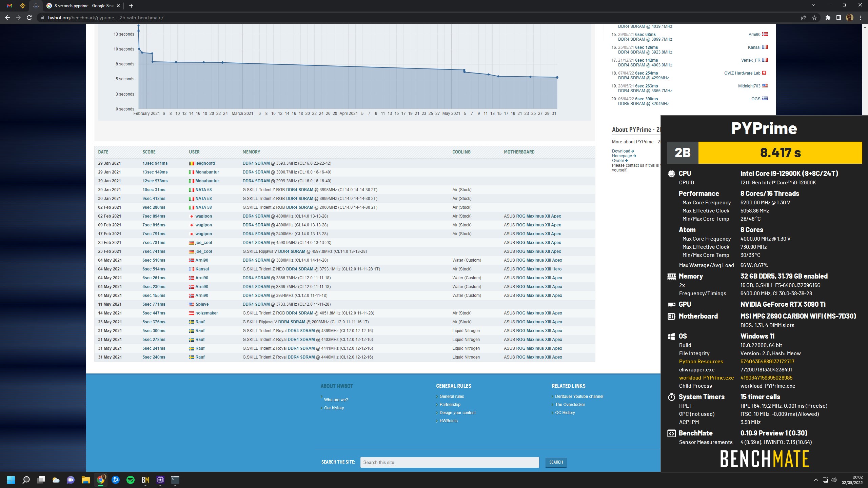Open user profile leeghoofd
The image size is (868, 488).
(205, 163)
